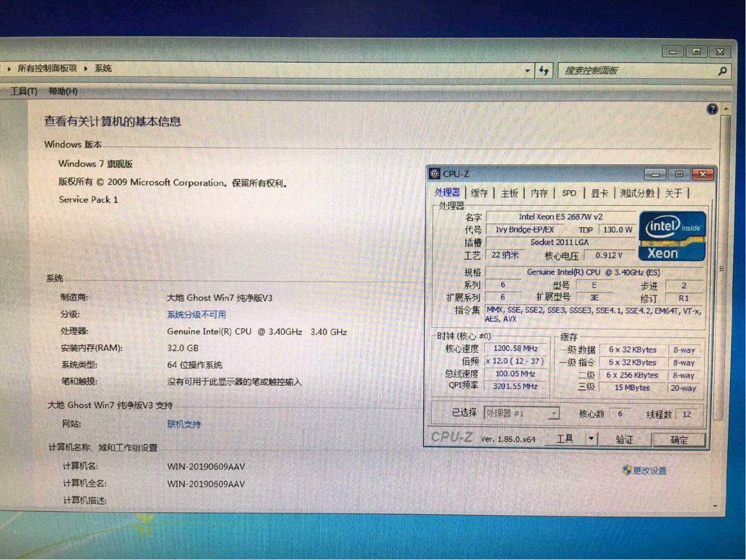Screen dimensions: 746x560
Task: Expand the breadcrumb arrow before 系统
Action: (86, 68)
